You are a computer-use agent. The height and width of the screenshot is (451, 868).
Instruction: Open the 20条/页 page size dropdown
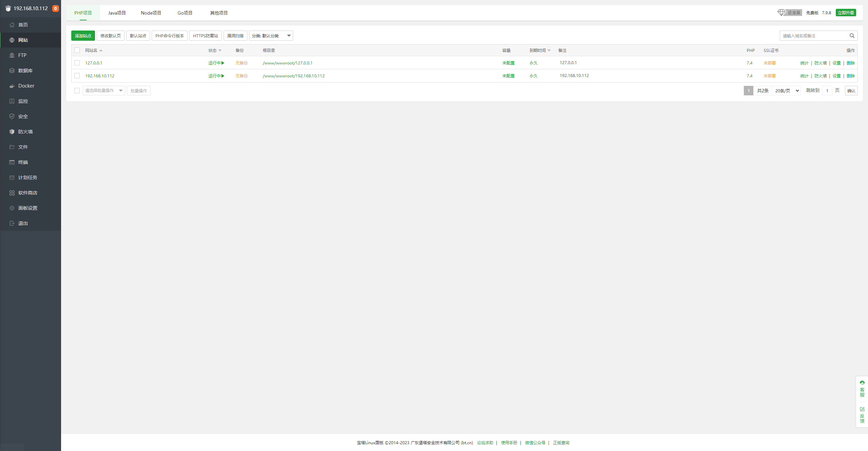[787, 91]
